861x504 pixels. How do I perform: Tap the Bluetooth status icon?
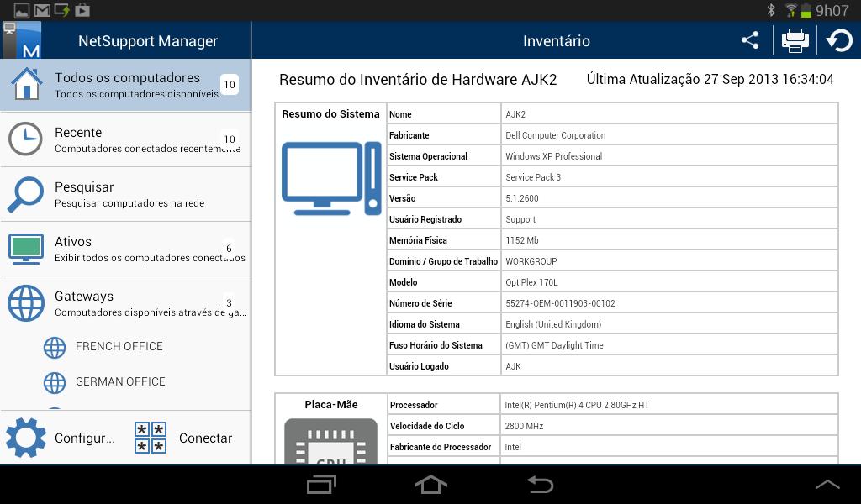pyautogui.click(x=771, y=10)
